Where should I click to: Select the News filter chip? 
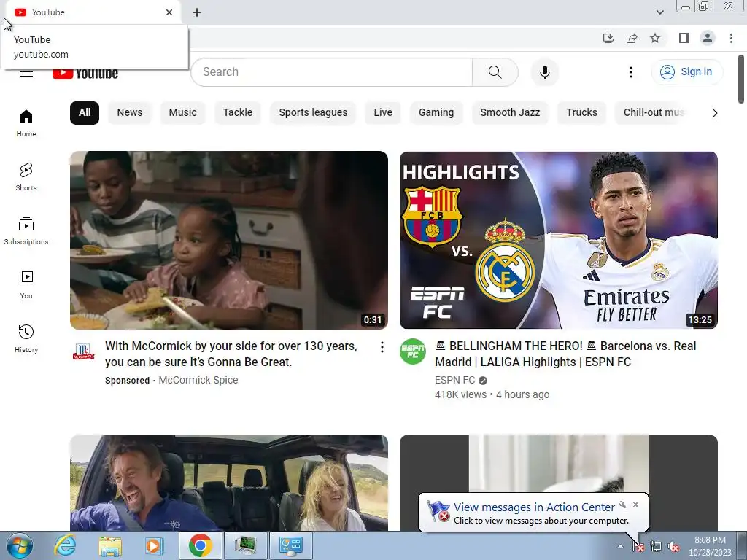130,112
